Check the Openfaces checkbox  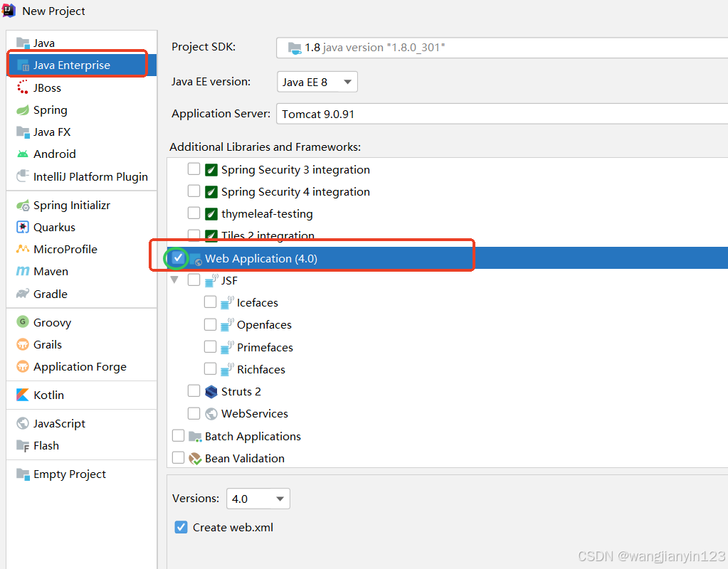coord(211,324)
